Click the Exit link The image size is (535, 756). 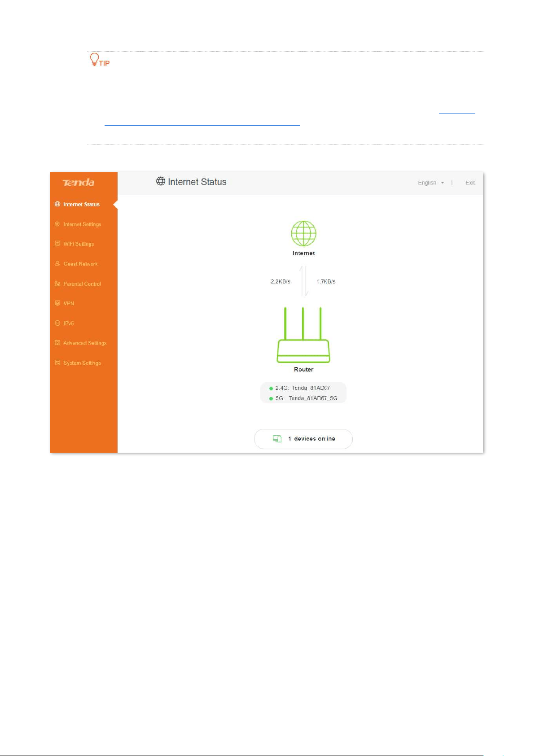(x=470, y=183)
